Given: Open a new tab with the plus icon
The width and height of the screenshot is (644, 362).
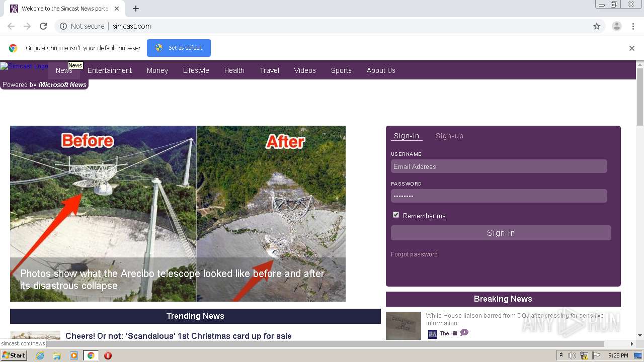Looking at the screenshot, I should pos(136,9).
